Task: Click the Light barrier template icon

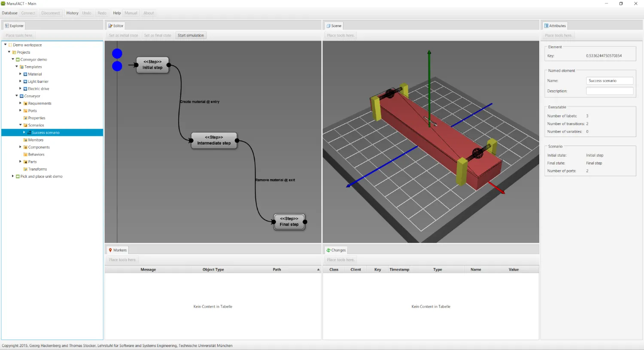Action: 25,82
